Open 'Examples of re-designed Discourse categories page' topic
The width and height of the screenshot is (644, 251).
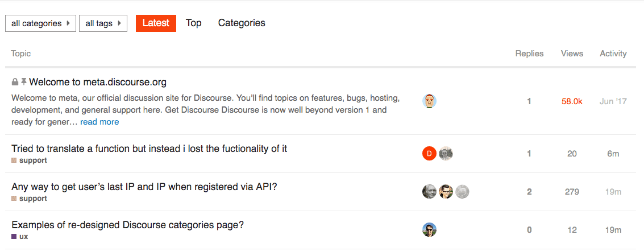pyautogui.click(x=128, y=225)
